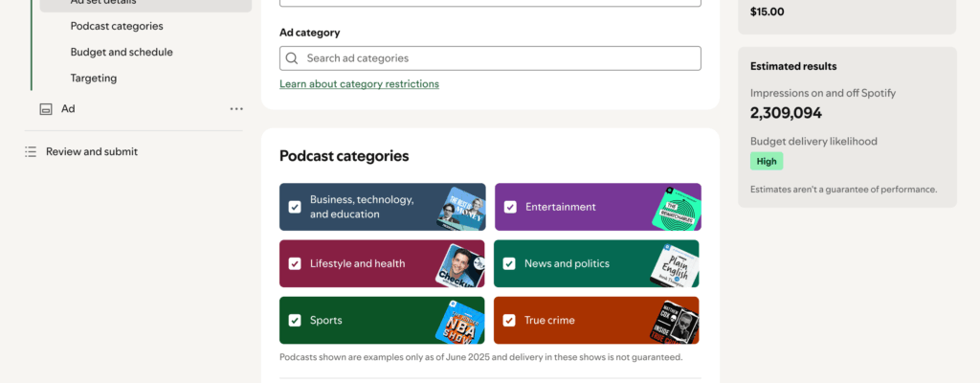This screenshot has width=980, height=383.
Task: Click the Search ad categories field
Action: point(498,58)
